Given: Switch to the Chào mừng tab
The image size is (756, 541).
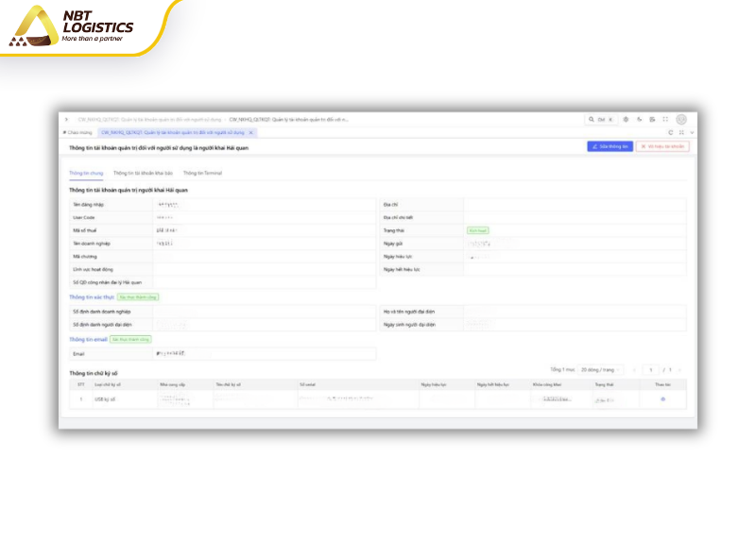Looking at the screenshot, I should 77,132.
